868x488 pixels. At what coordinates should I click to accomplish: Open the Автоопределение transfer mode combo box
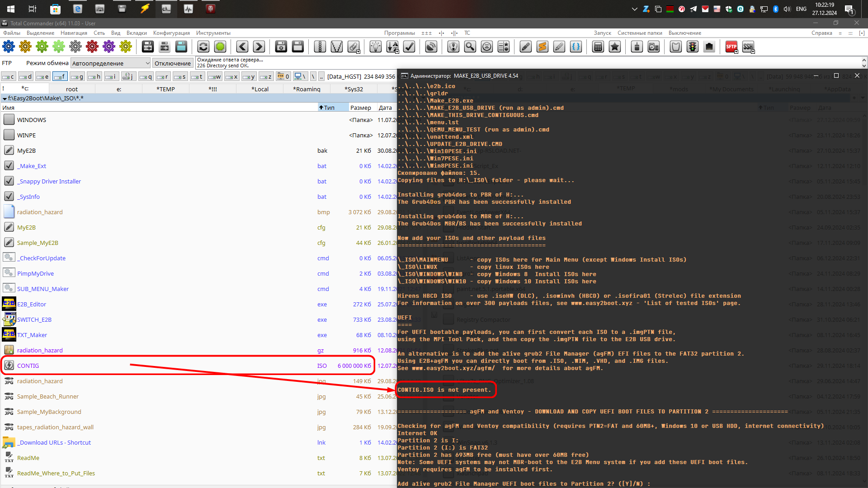[x=110, y=63]
